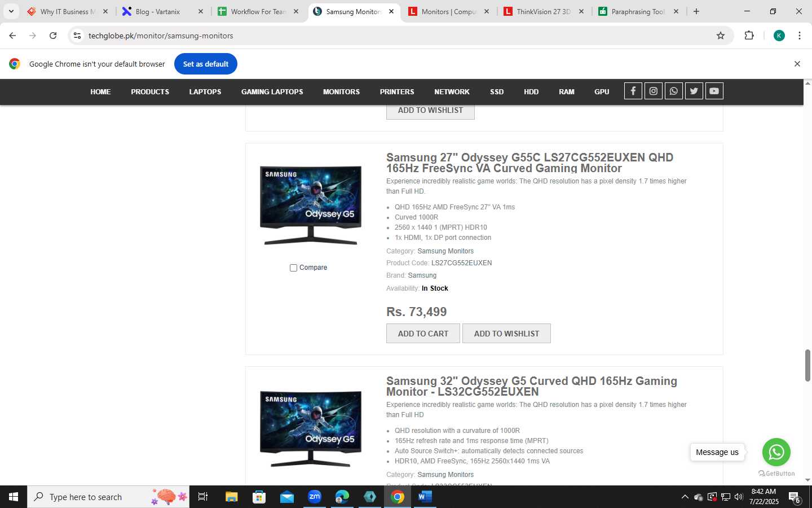Open Chrome's three-dot menu

click(x=800, y=36)
